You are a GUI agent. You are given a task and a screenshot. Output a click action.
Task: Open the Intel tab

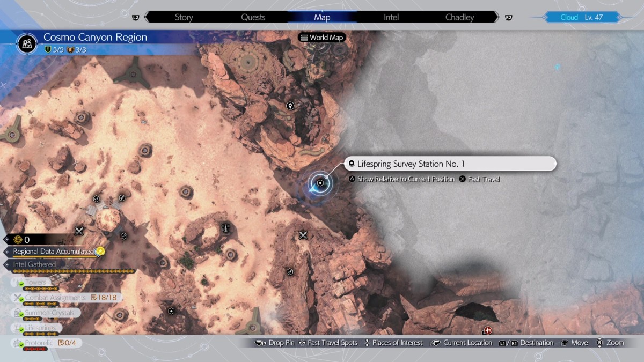391,17
